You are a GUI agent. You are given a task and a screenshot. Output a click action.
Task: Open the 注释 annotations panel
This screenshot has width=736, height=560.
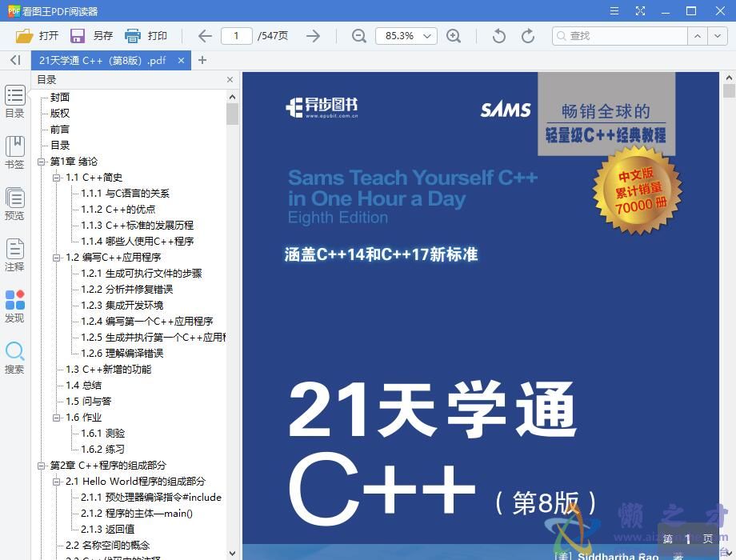[14, 255]
